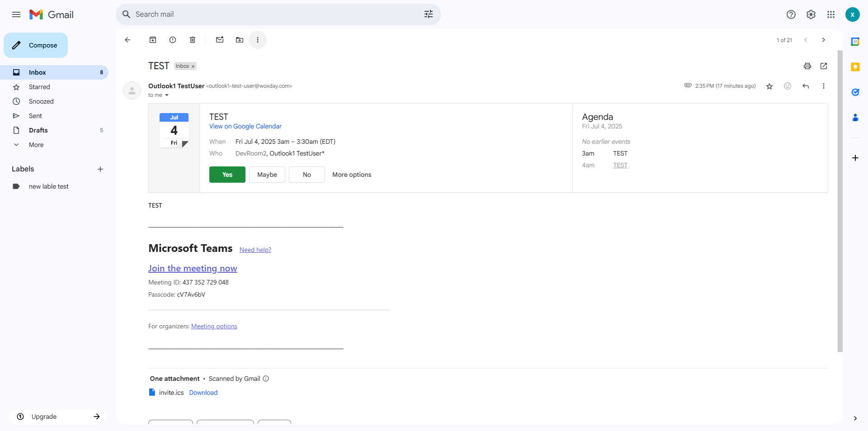Add emoji reaction to message
This screenshot has height=431, width=868.
point(787,86)
